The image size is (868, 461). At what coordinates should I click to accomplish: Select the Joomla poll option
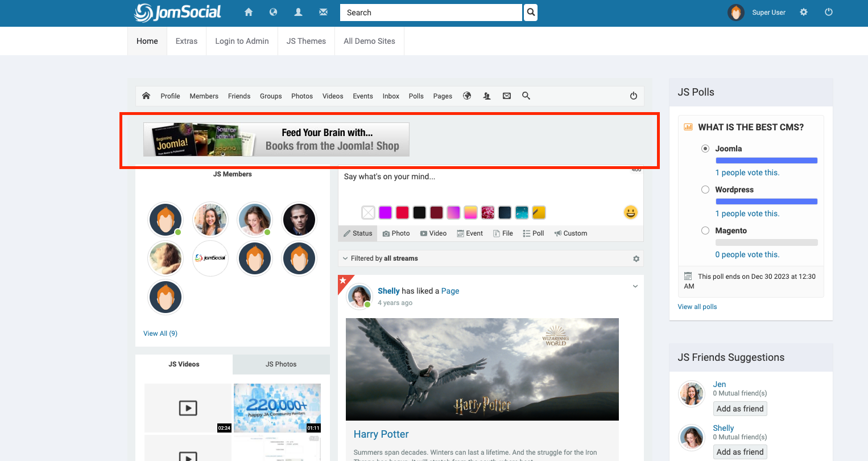point(705,149)
